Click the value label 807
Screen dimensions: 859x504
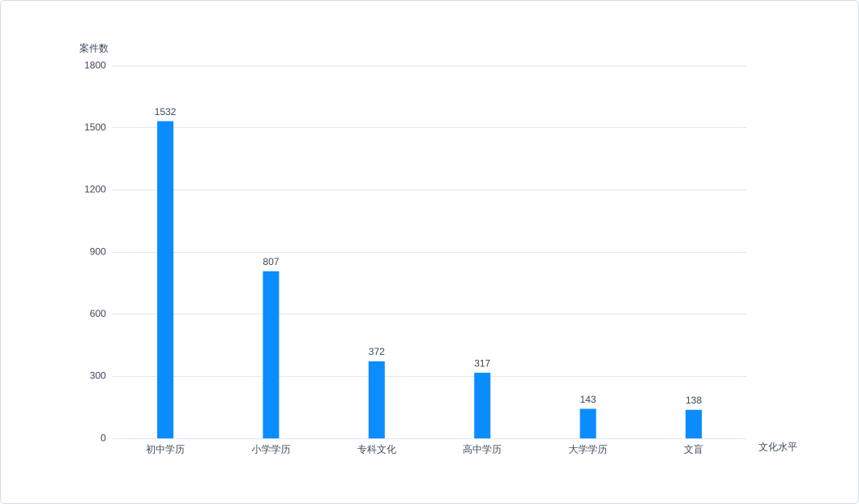(x=271, y=262)
